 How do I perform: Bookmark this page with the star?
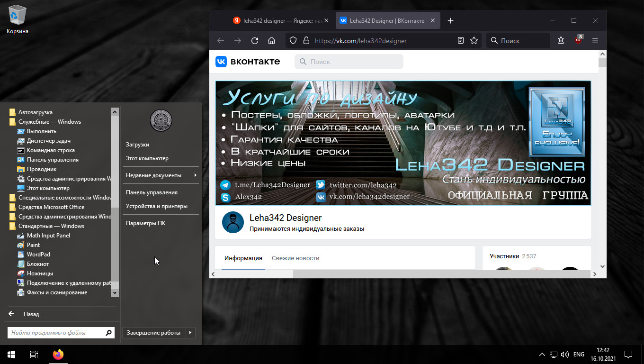click(474, 41)
